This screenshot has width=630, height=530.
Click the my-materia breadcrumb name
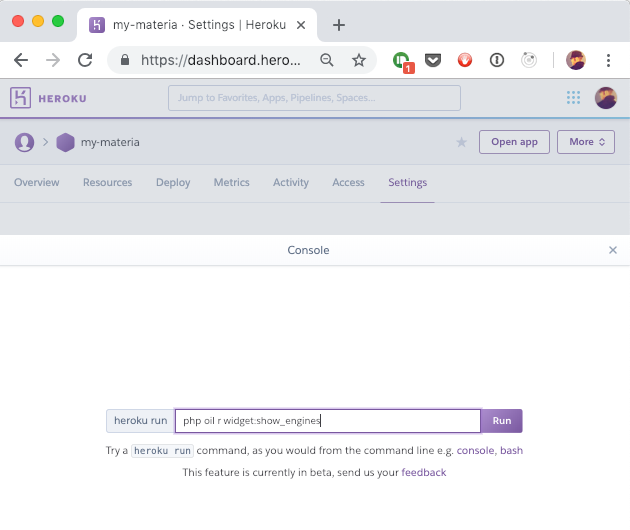point(110,142)
